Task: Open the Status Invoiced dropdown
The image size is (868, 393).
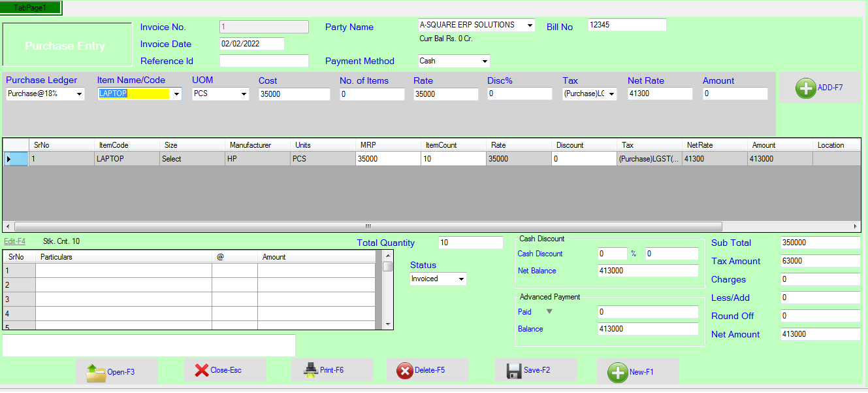Action: pyautogui.click(x=461, y=279)
